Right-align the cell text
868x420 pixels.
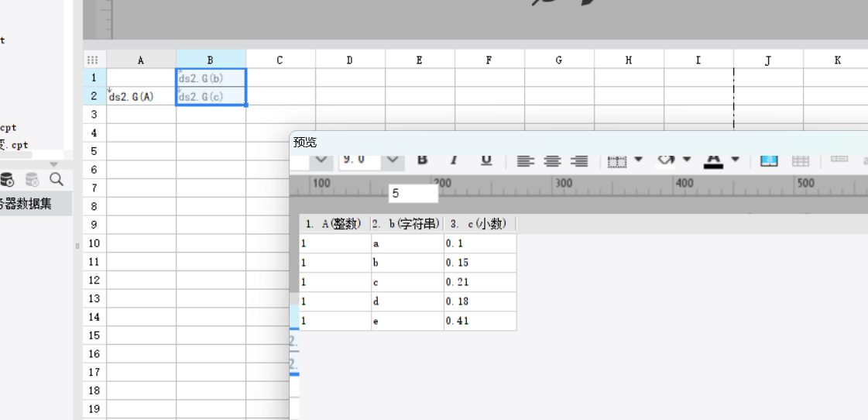[578, 160]
